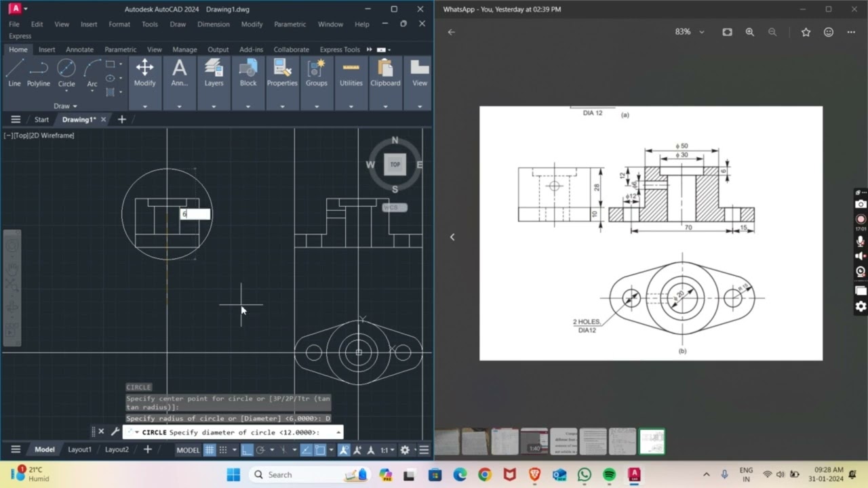Open the Properties panel
This screenshot has width=868, height=488.
(282, 83)
